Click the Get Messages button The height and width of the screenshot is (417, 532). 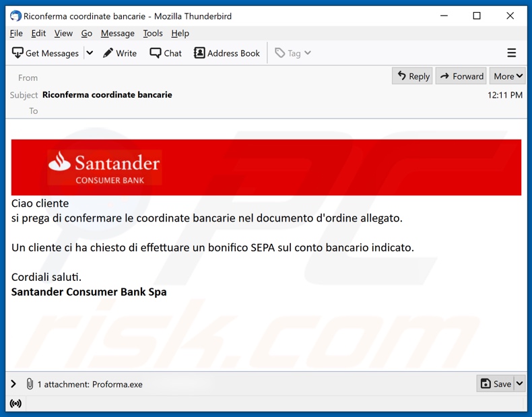click(46, 53)
